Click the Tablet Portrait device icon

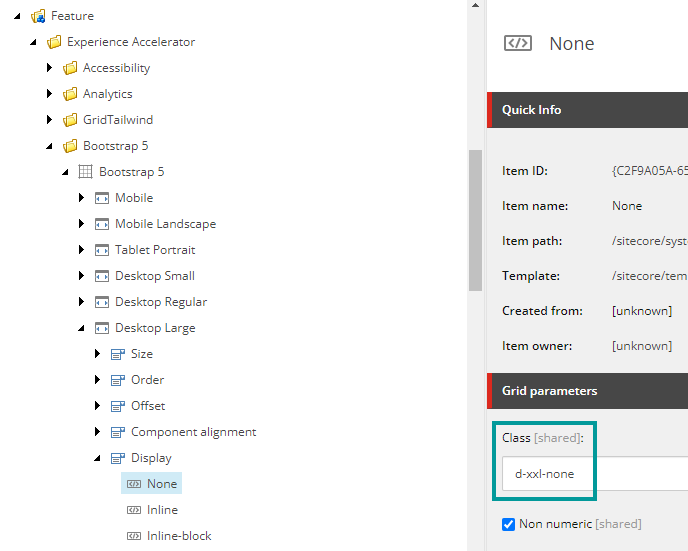point(102,250)
